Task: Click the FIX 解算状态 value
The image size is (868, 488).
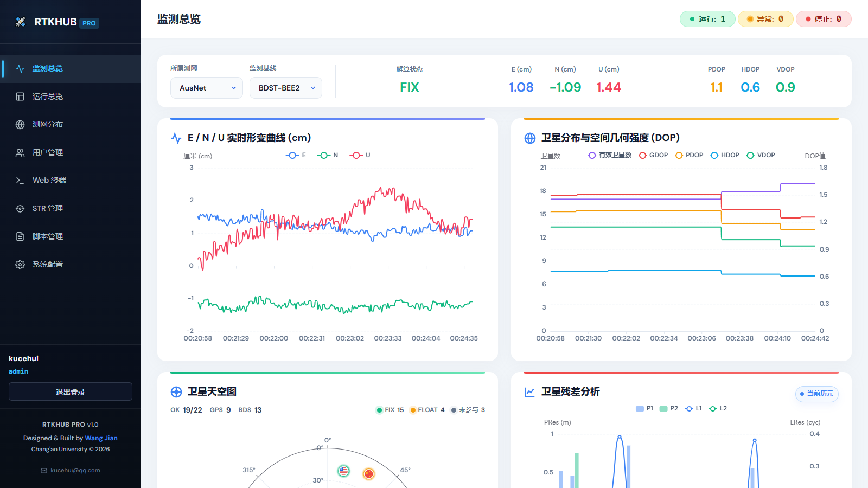Action: [x=410, y=87]
